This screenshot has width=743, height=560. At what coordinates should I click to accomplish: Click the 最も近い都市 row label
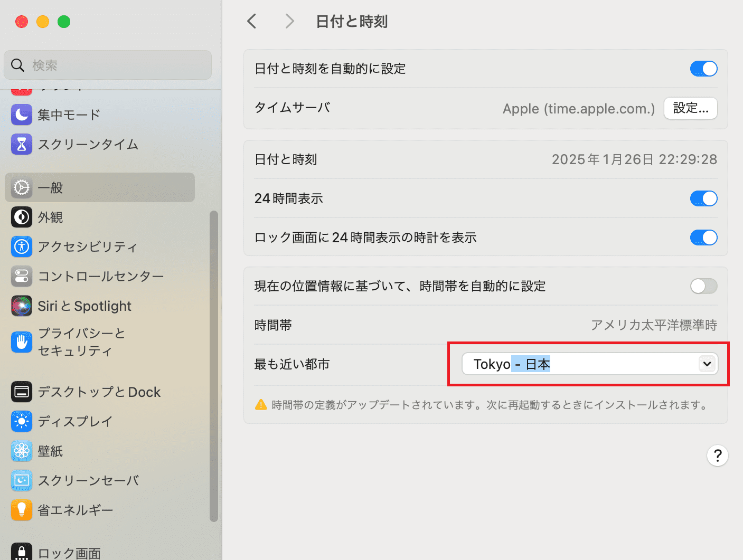click(292, 364)
